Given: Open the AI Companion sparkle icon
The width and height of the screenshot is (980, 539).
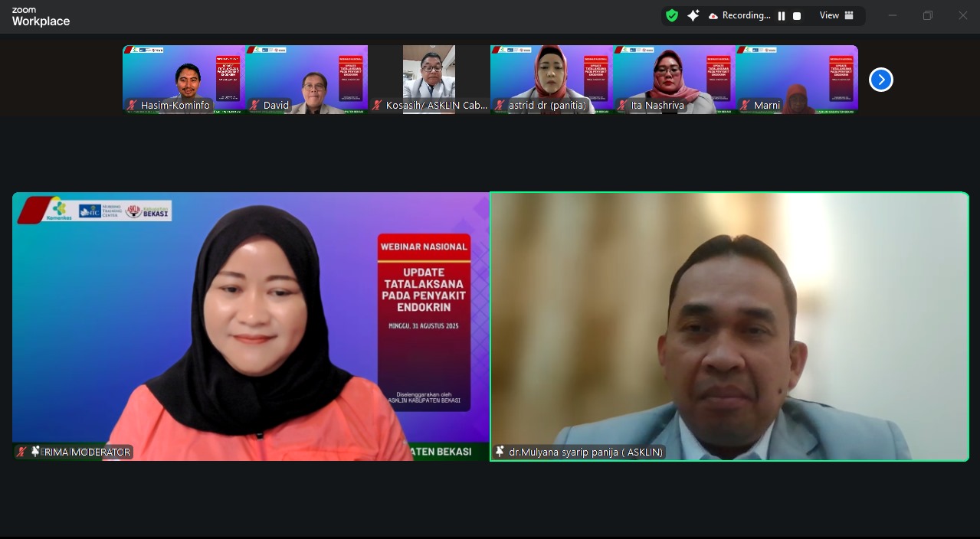Looking at the screenshot, I should coord(693,15).
